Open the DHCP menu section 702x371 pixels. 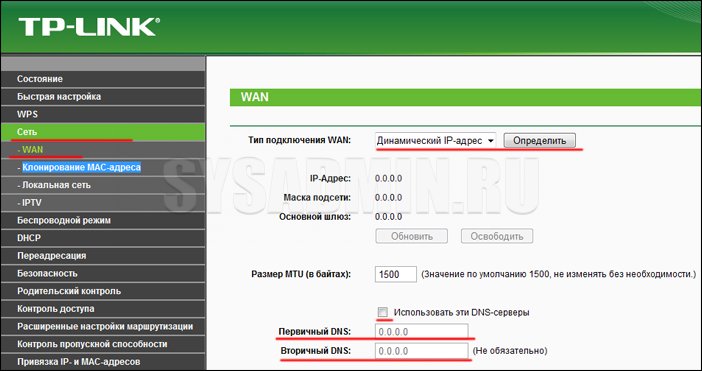pos(103,238)
